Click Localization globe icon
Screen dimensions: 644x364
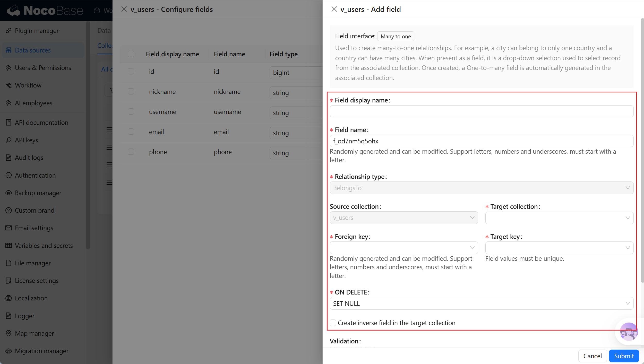pyautogui.click(x=8, y=298)
